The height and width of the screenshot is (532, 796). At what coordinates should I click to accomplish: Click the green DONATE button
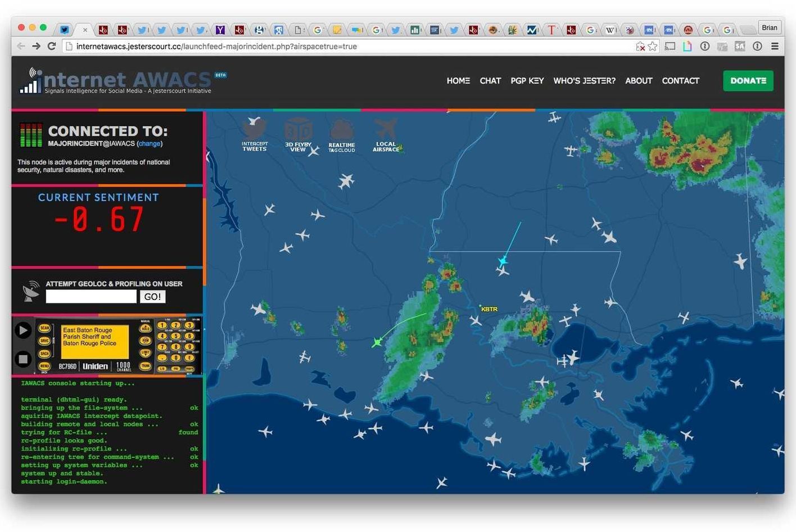[x=748, y=81]
